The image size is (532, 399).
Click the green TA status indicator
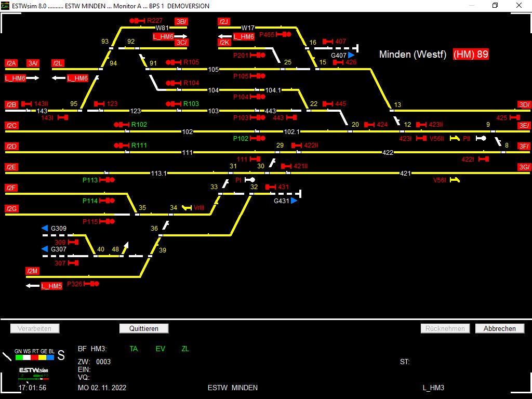click(134, 349)
